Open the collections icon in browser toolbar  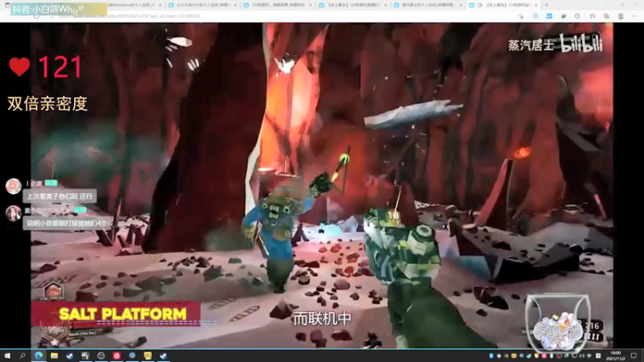pos(606,16)
